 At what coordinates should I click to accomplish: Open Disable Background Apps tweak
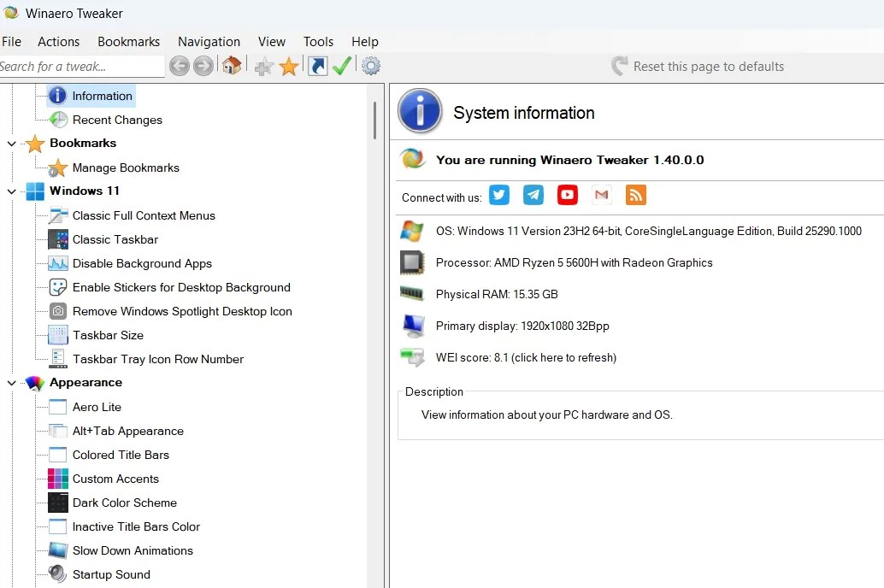click(130, 263)
